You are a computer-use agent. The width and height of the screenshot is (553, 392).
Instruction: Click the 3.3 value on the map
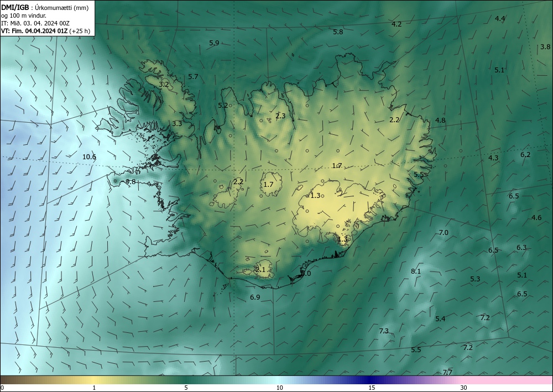(177, 123)
